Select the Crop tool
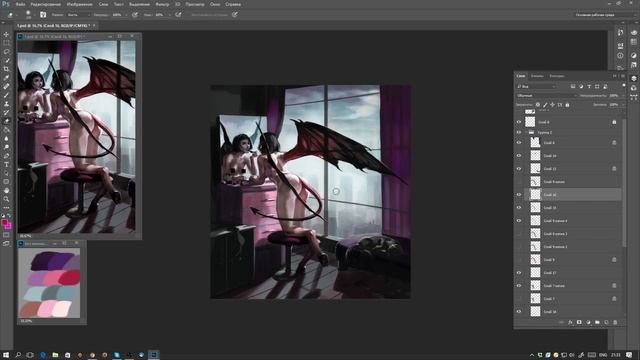 coord(6,69)
